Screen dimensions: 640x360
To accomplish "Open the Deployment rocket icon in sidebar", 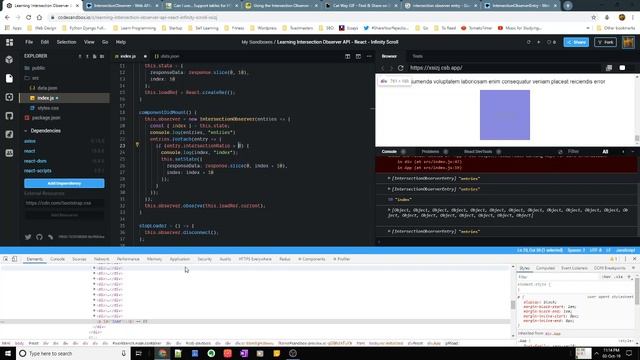I will click(x=9, y=134).
